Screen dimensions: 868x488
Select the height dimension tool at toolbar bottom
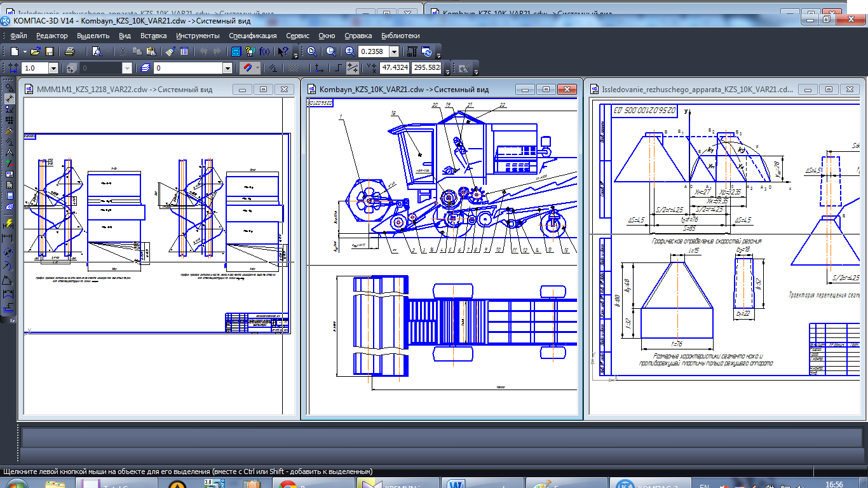pos(10,309)
